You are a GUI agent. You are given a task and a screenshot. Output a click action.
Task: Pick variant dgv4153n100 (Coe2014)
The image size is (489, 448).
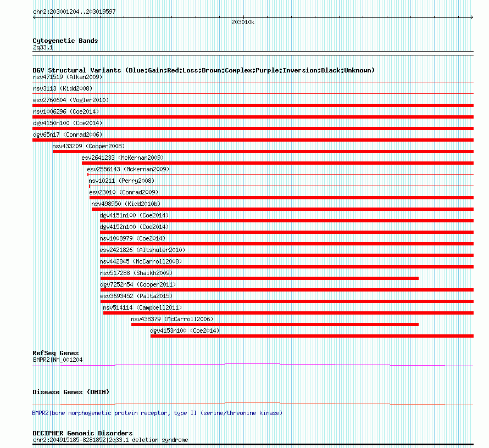point(185,331)
